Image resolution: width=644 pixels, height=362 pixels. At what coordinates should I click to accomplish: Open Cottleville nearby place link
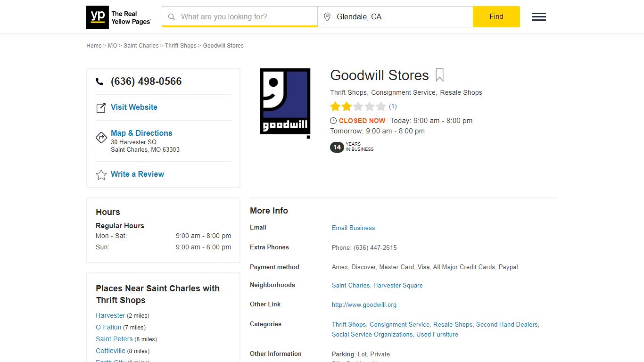pyautogui.click(x=110, y=351)
